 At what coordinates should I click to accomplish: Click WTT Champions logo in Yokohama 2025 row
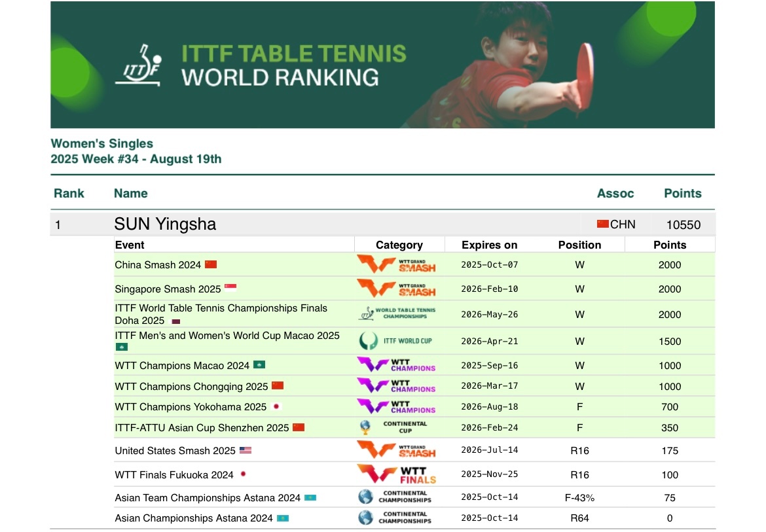tap(396, 406)
